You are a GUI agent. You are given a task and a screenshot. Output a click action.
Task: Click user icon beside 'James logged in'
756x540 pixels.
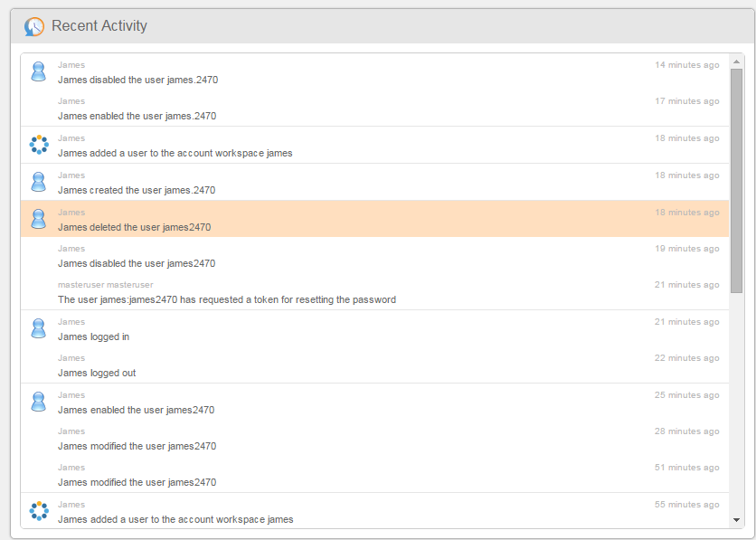pyautogui.click(x=38, y=328)
